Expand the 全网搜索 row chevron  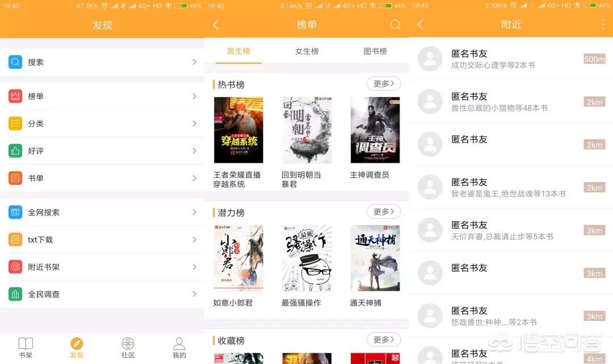click(x=194, y=212)
